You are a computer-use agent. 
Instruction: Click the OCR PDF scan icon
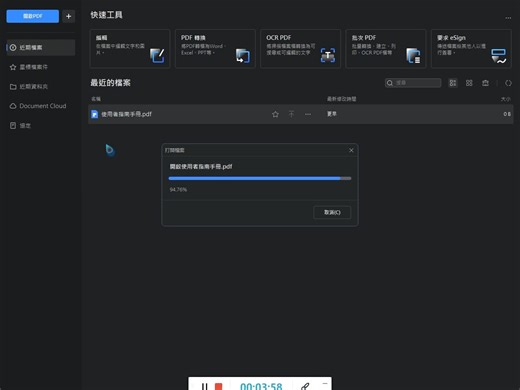click(328, 55)
